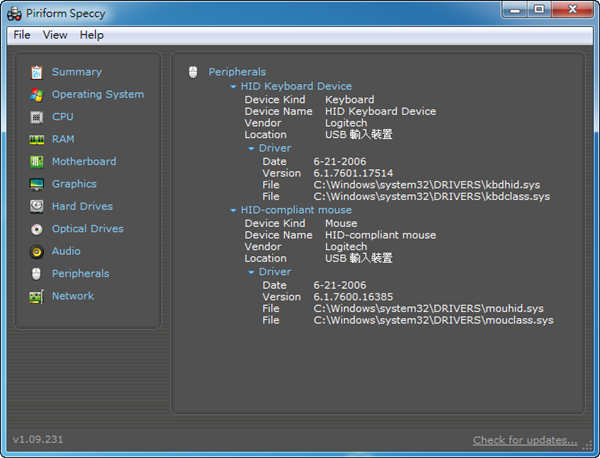Collapse the keyboard Driver details arrow

coord(251,149)
